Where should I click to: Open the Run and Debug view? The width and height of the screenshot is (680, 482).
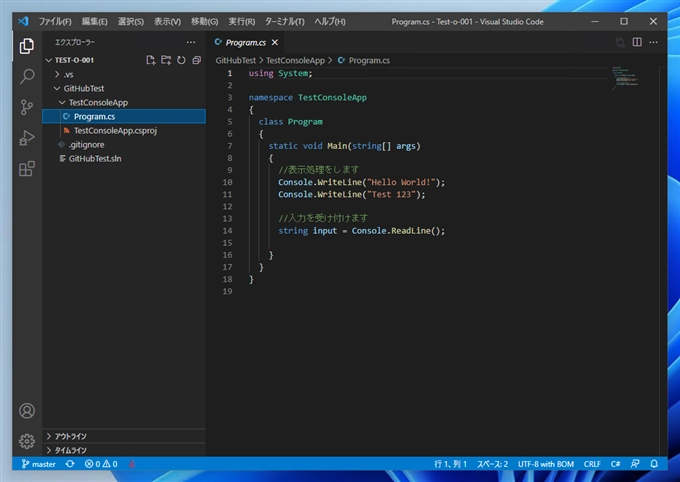(27, 138)
